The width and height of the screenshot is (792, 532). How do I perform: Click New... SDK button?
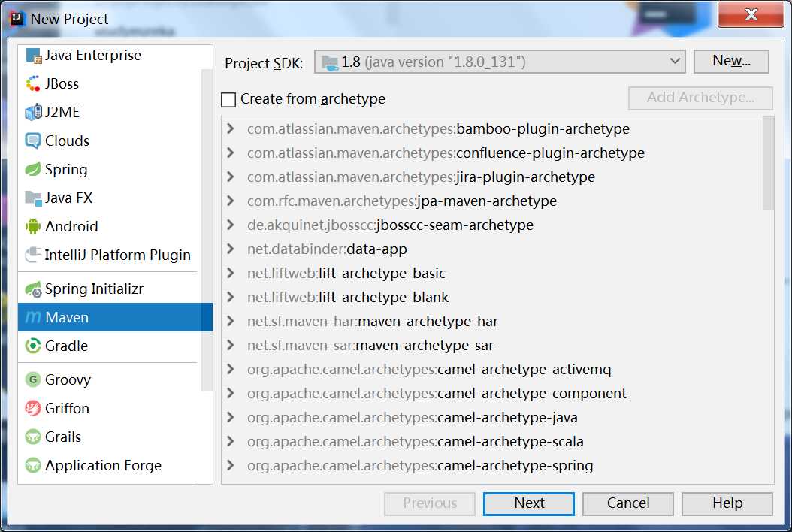tap(731, 62)
